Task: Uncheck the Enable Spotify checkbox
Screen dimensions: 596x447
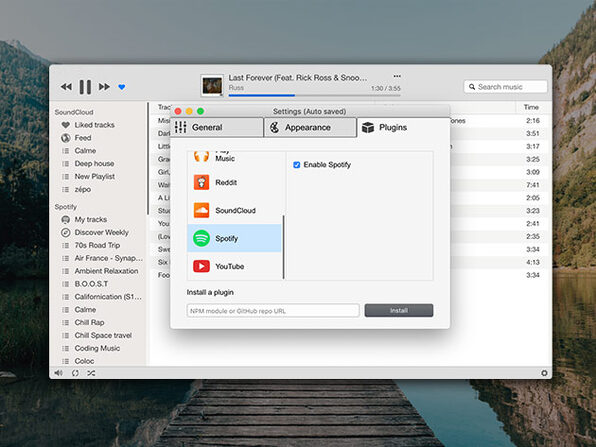Action: 296,165
